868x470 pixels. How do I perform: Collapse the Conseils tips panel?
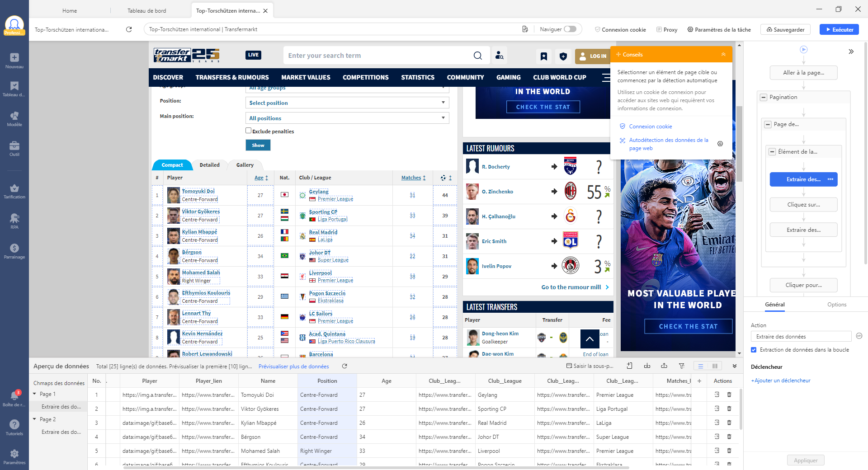723,54
